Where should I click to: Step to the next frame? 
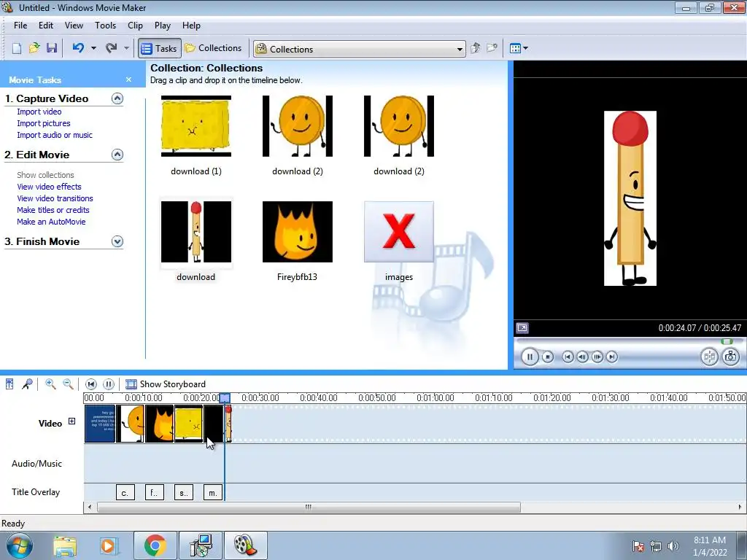(597, 357)
